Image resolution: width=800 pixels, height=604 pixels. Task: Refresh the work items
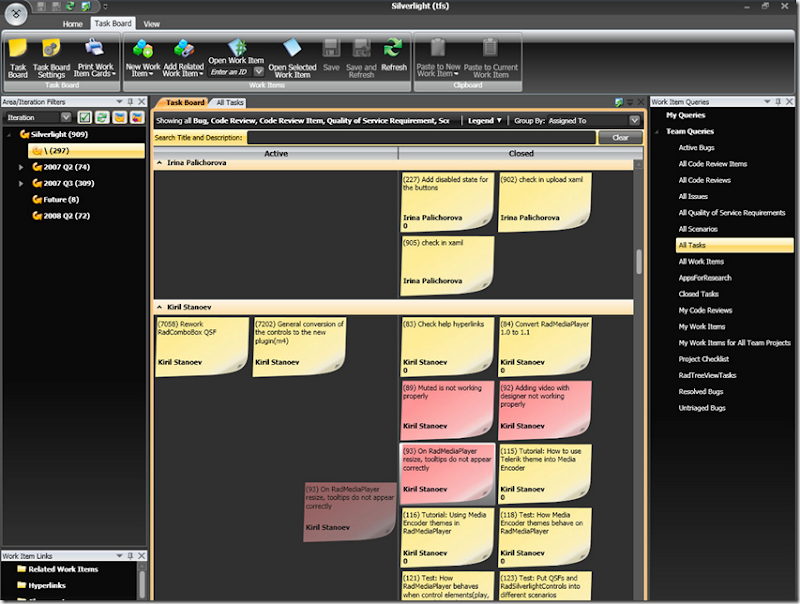(x=394, y=55)
